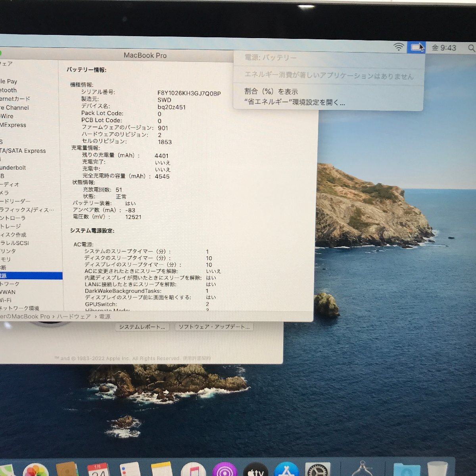Click ソフトウェア・アップデート button
The height and width of the screenshot is (476, 476).
[214, 327]
